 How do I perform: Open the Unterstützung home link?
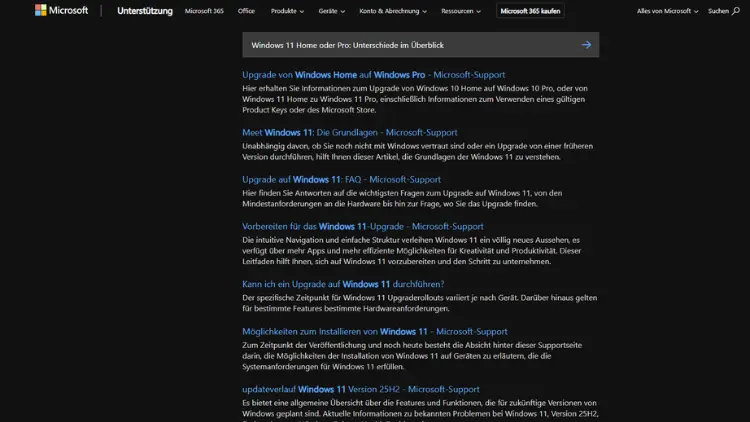tap(144, 11)
